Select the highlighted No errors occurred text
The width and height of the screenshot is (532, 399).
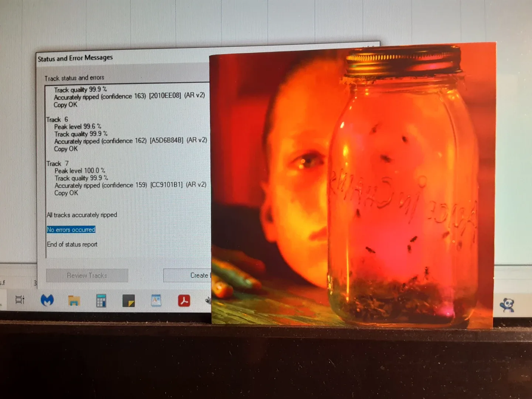tap(71, 229)
